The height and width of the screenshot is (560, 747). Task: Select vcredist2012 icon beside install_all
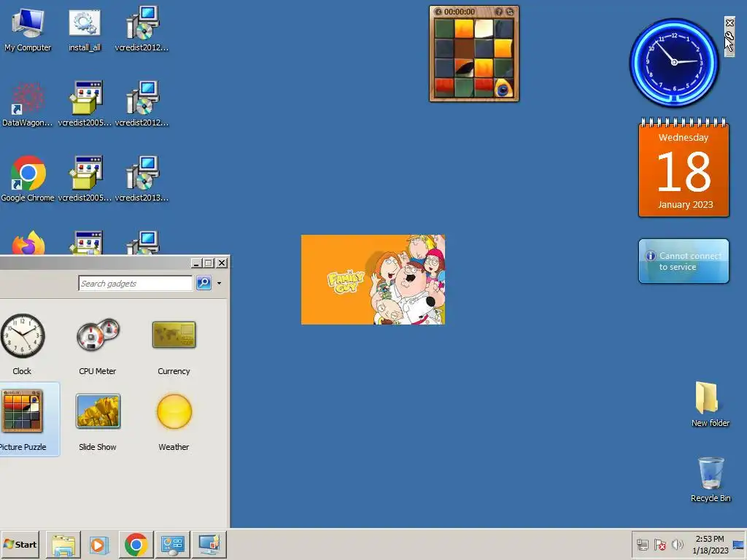coord(142,28)
